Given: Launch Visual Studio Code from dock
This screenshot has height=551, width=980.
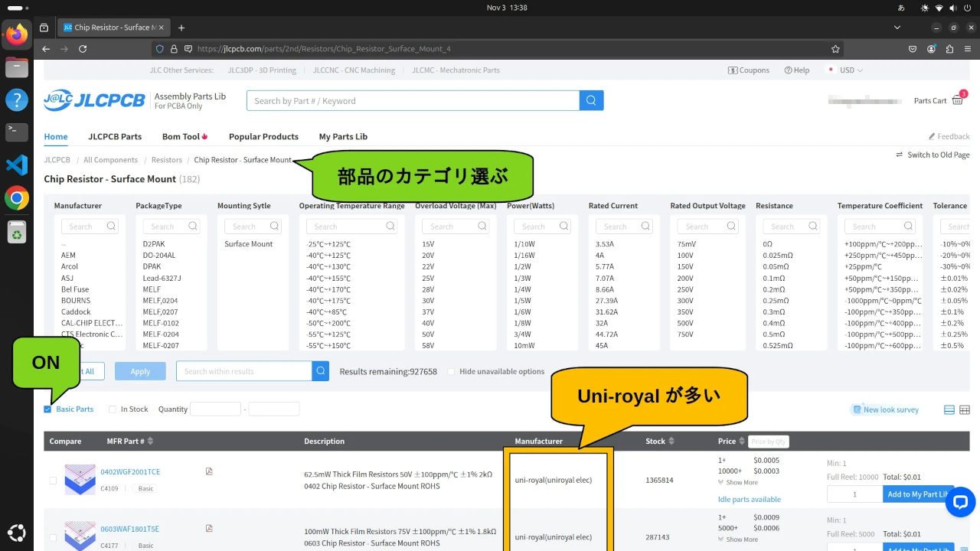Looking at the screenshot, I should pyautogui.click(x=16, y=165).
